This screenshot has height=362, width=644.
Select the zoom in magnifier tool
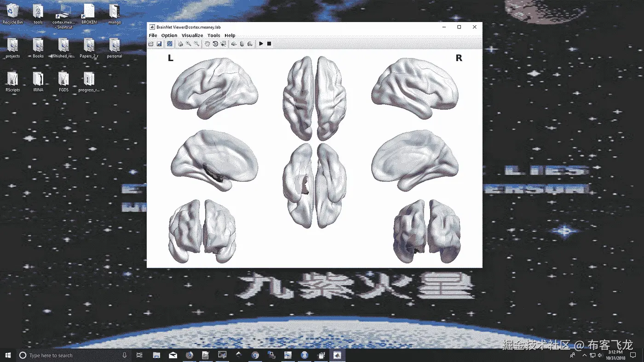pos(189,44)
